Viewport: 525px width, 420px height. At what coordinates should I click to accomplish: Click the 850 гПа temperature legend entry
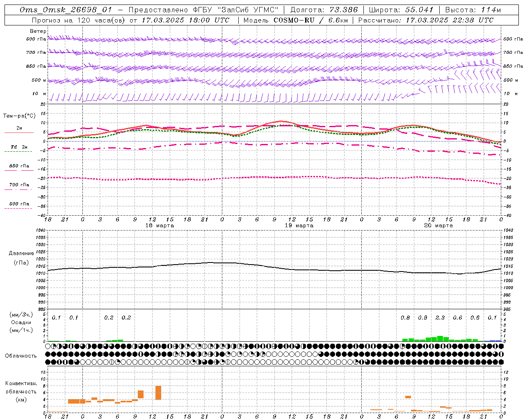[19, 166]
